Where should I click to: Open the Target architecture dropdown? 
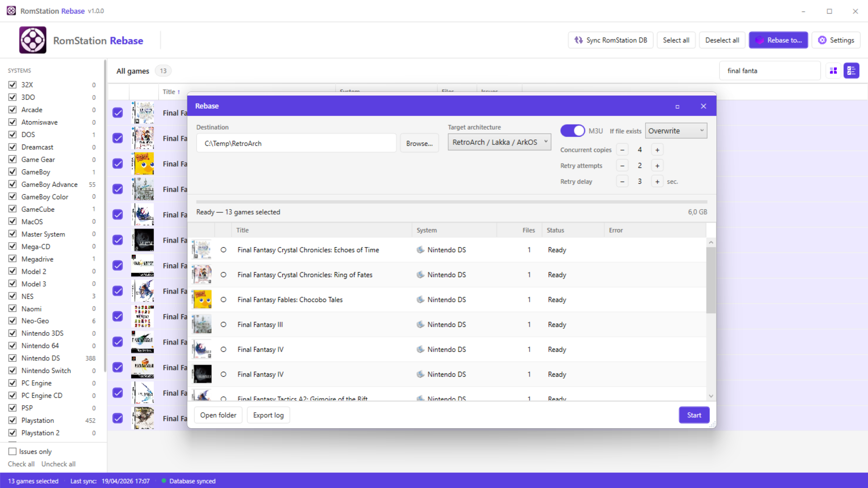499,142
